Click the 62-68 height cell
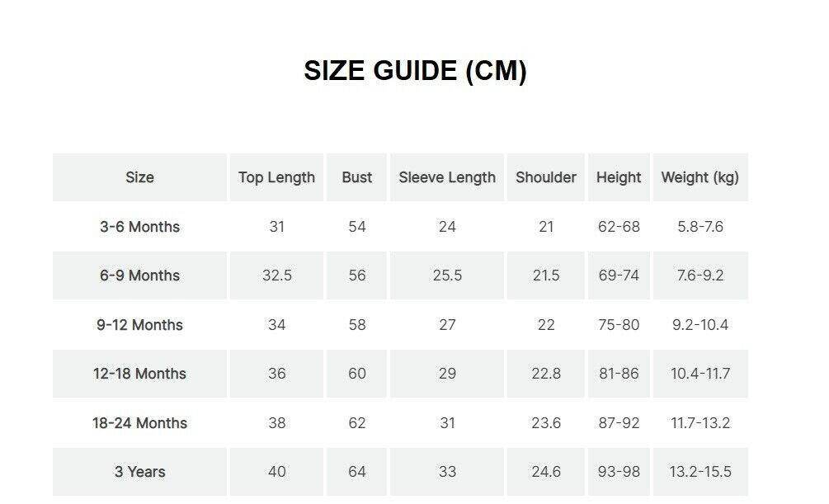Image resolution: width=829 pixels, height=504 pixels. 619,227
